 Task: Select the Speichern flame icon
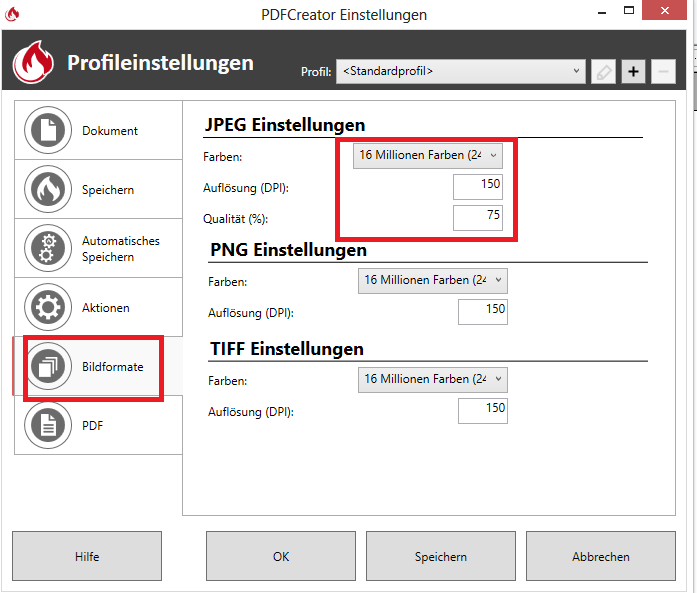click(48, 190)
